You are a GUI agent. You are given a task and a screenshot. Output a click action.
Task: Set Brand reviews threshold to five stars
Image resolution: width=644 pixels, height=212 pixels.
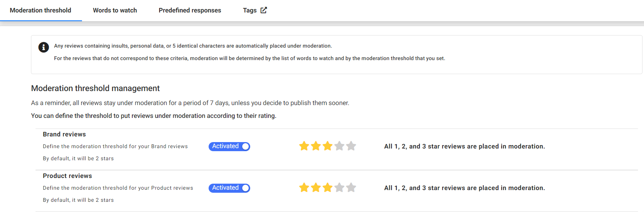(351, 146)
